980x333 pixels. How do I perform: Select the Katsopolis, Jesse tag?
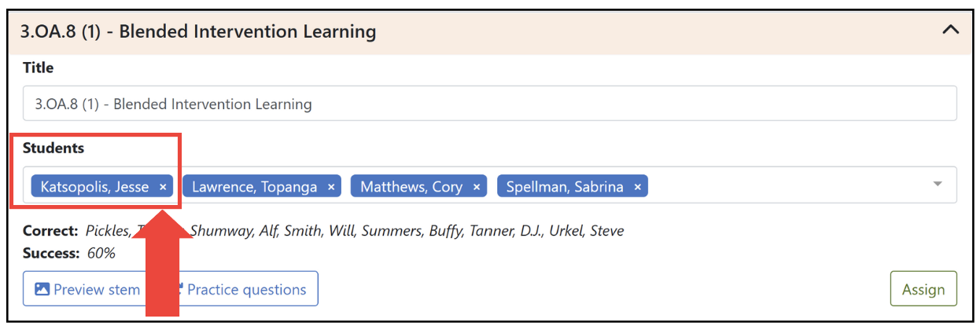(94, 187)
